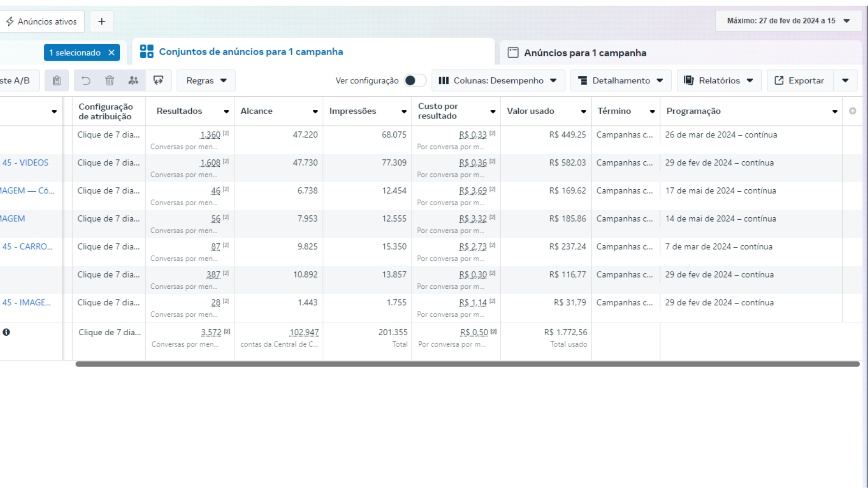Image resolution: width=868 pixels, height=488 pixels.
Task: Open the Programação column arrow
Action: 835,112
